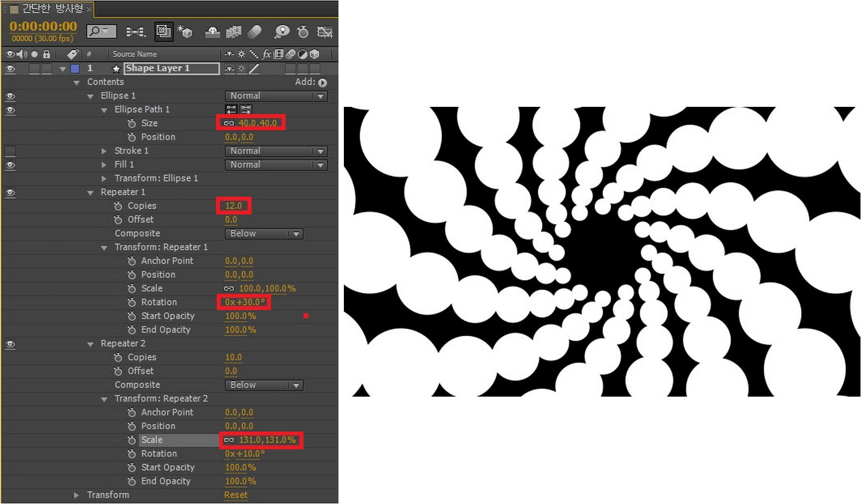This screenshot has width=861, height=504.
Task: Collapse the Contents group
Action: (x=77, y=83)
